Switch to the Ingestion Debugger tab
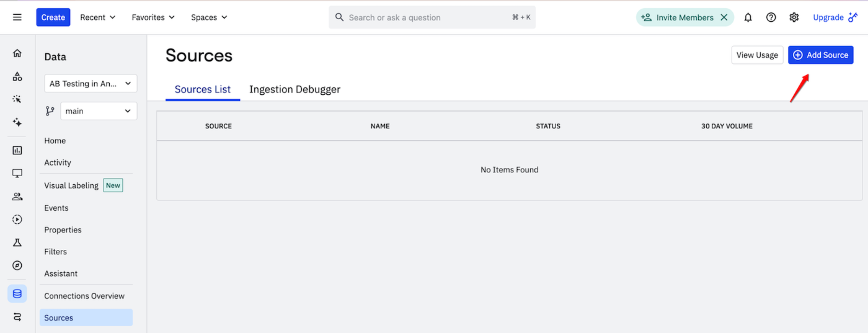The width and height of the screenshot is (868, 333). (x=295, y=89)
